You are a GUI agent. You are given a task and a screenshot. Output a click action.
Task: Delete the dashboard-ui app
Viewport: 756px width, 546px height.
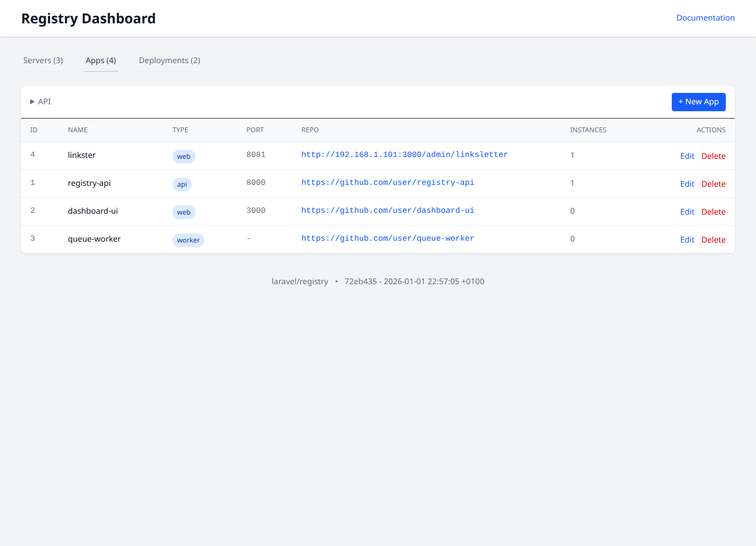(713, 212)
